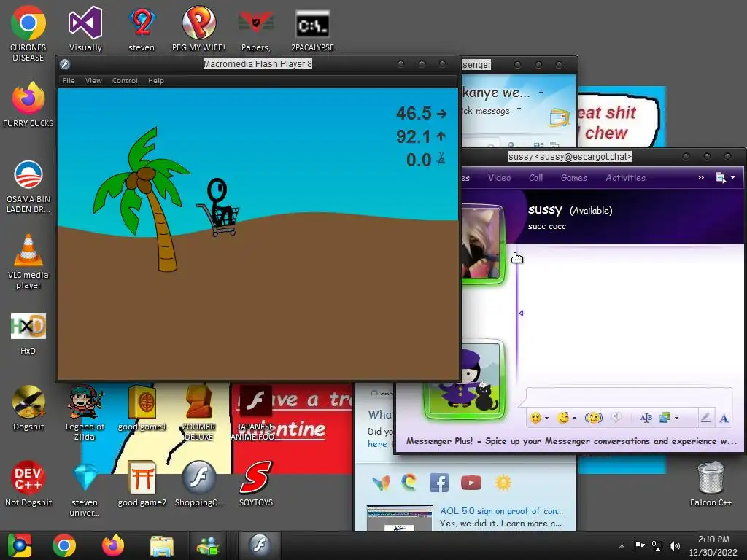Click the background picture icon in chat
Viewport: 747px width, 560px height.
click(665, 418)
